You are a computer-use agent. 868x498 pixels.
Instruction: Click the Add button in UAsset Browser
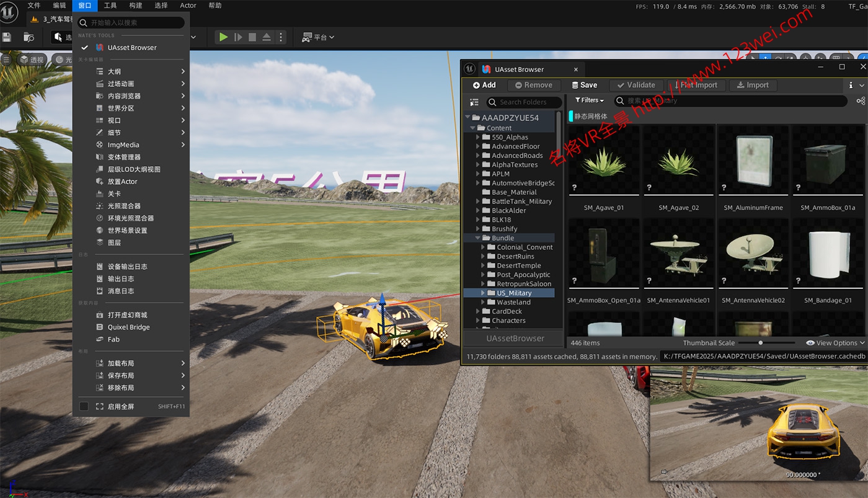click(484, 85)
